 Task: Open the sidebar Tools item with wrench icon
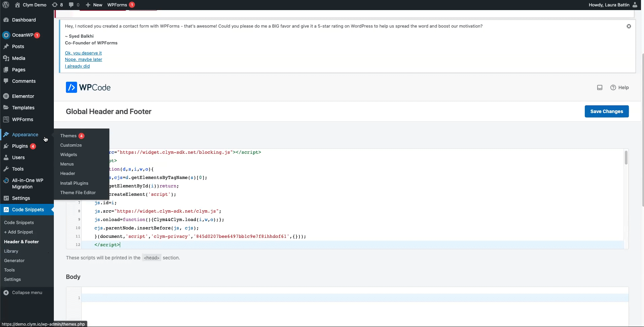27,169
